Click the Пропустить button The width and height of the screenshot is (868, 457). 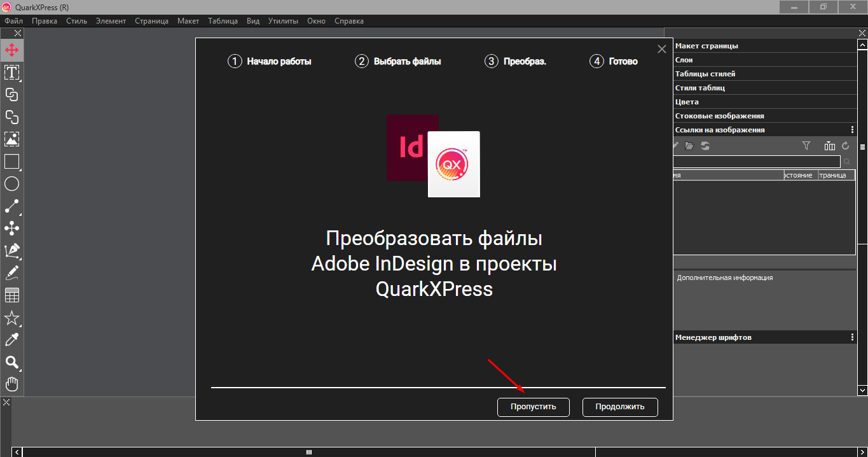click(x=533, y=407)
